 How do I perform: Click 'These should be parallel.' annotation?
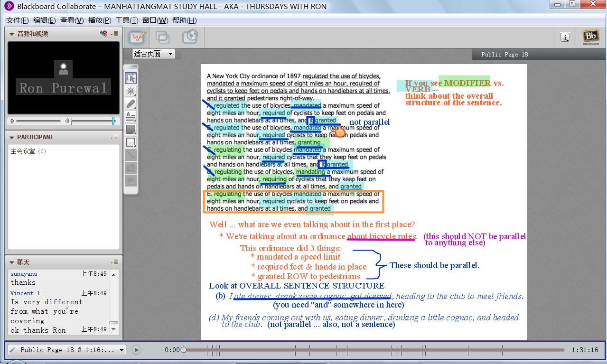pyautogui.click(x=434, y=265)
